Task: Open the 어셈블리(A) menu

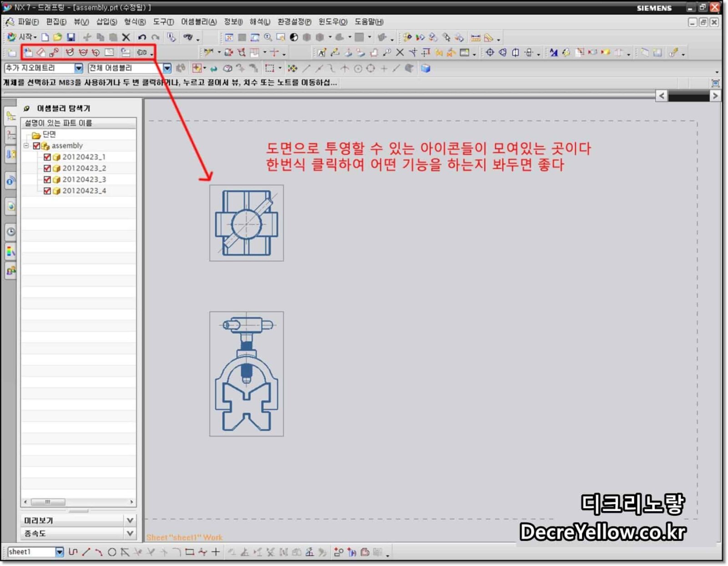Action: 199,22
